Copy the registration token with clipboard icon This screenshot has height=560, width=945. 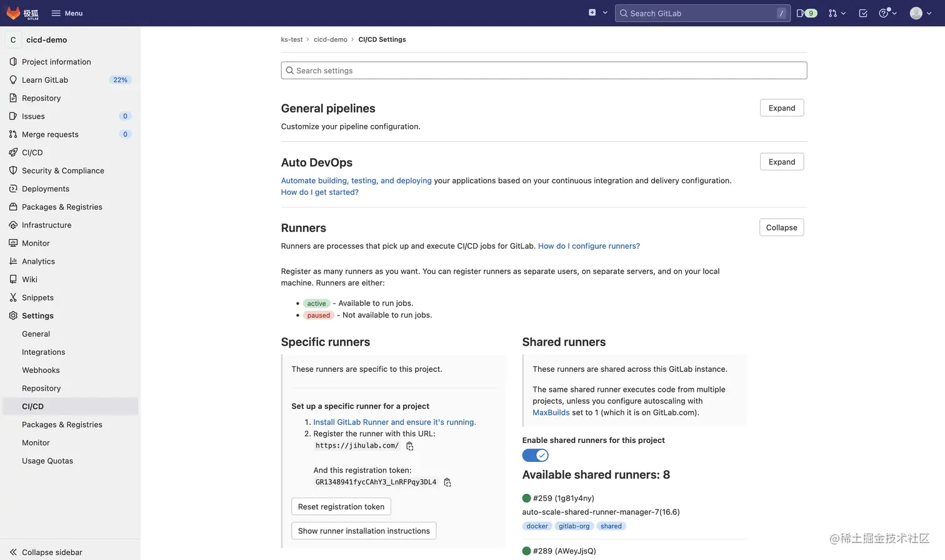coord(447,482)
